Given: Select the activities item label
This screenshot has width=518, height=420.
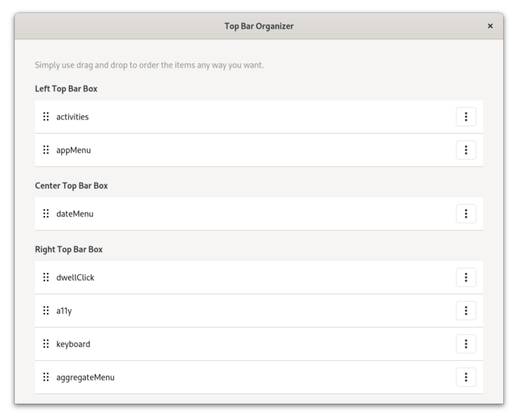Looking at the screenshot, I should click(x=73, y=117).
